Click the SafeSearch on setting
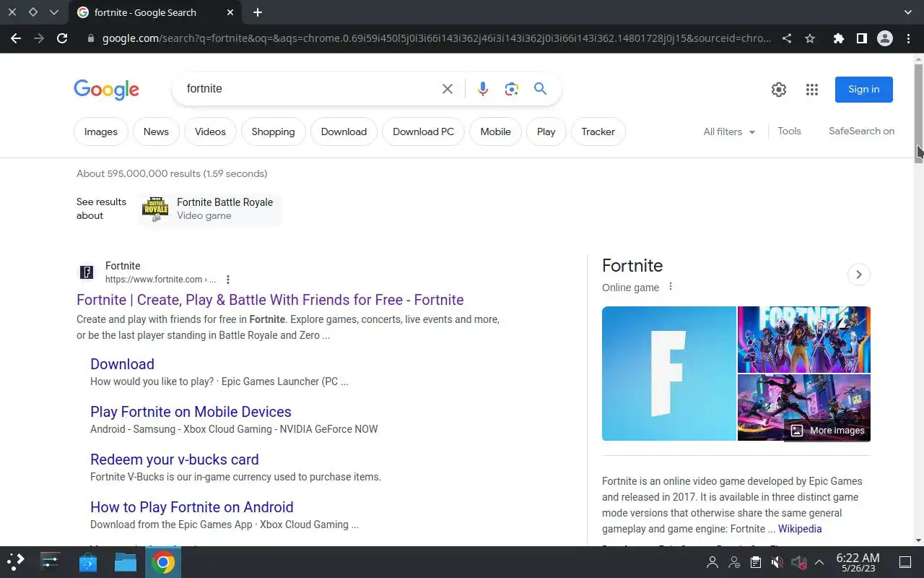Viewport: 924px width, 578px height. 861,131
